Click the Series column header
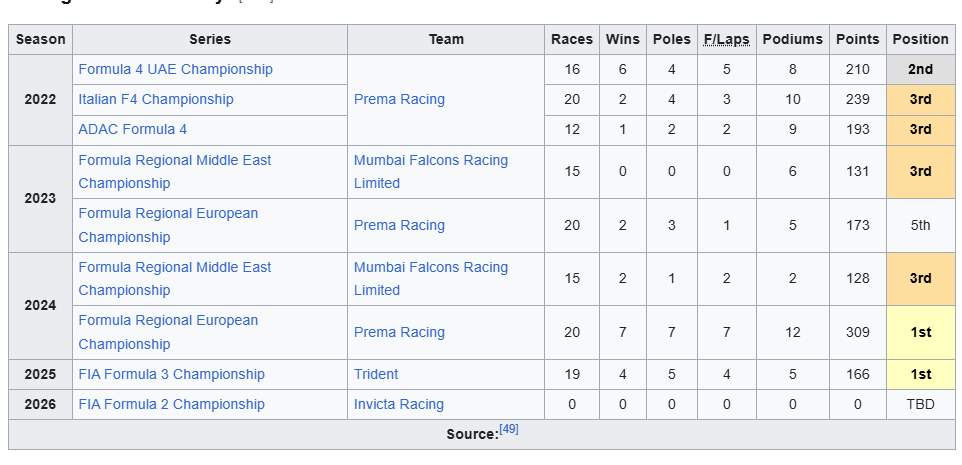This screenshot has height=465, width=962. coord(210,39)
